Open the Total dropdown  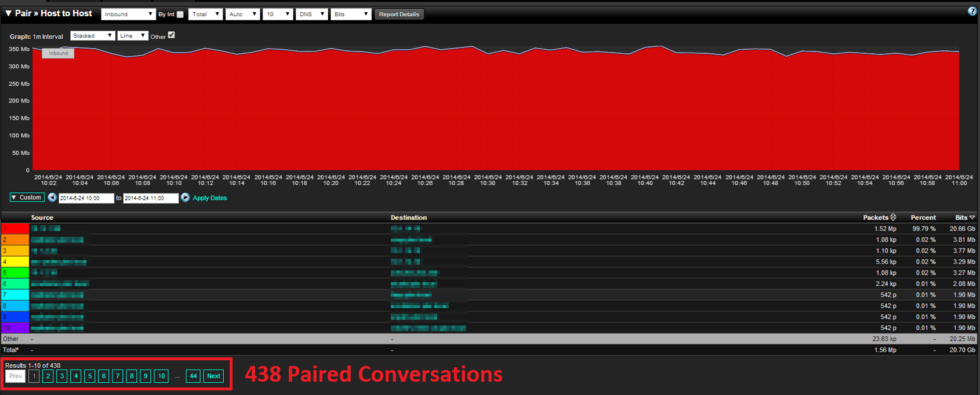[205, 14]
